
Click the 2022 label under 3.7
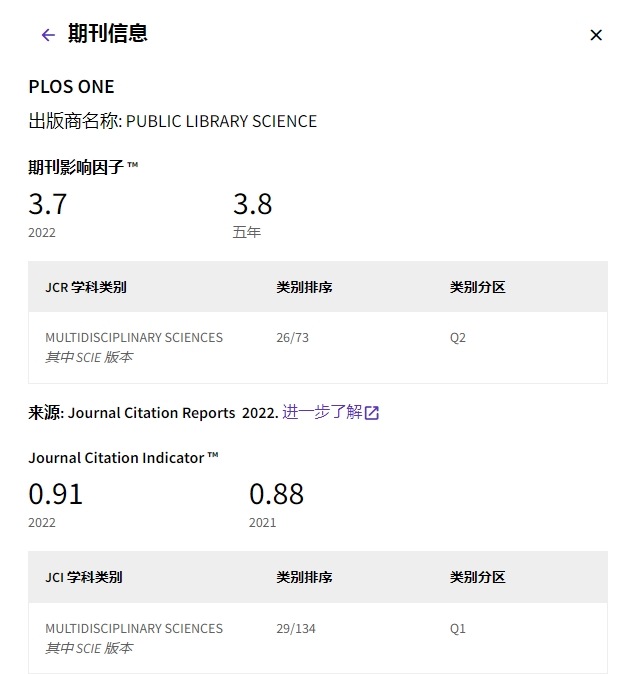click(42, 233)
